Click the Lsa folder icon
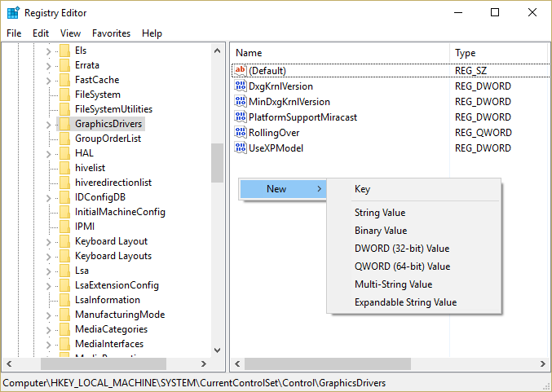552x392 pixels. (64, 271)
